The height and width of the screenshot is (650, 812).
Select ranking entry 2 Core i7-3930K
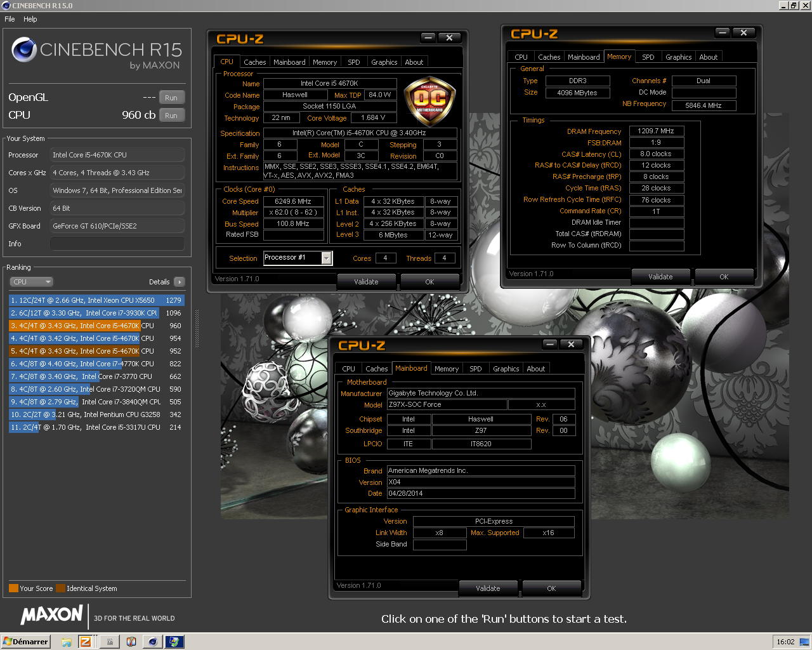tap(96, 313)
